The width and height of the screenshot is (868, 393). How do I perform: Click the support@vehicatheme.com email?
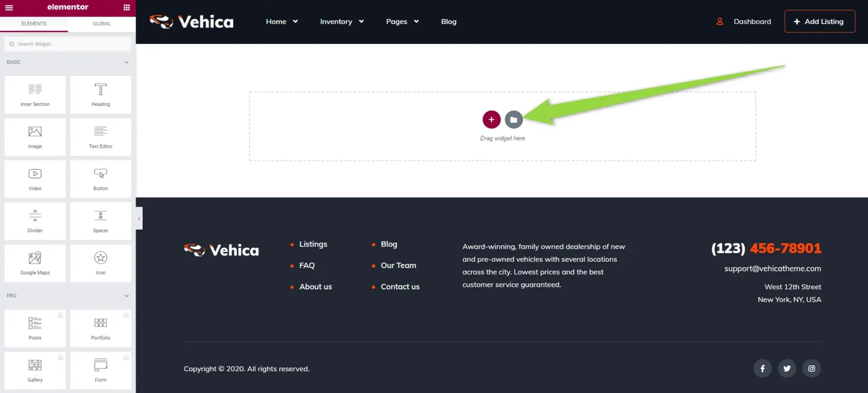[x=773, y=269]
